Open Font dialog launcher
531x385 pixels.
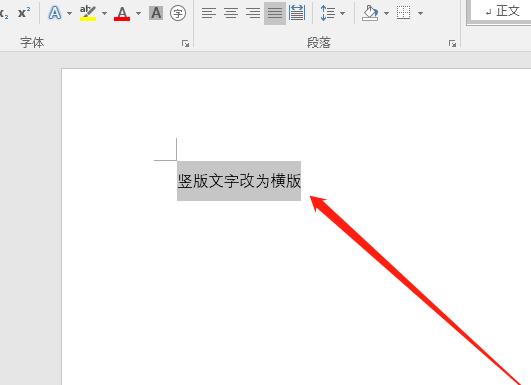(185, 43)
